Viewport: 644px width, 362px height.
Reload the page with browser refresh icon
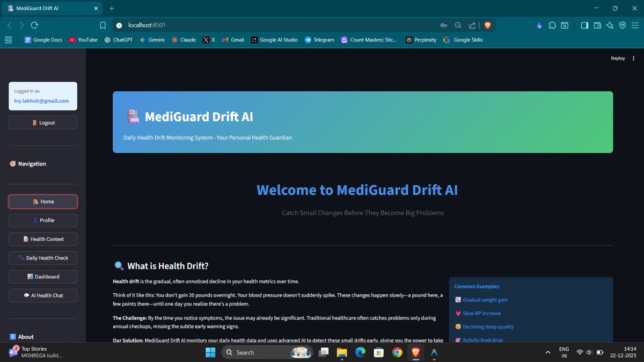point(34,25)
